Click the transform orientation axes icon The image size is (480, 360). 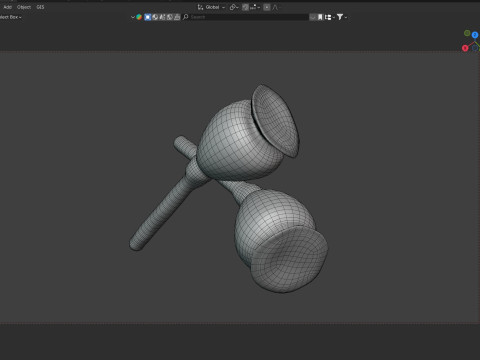point(200,7)
